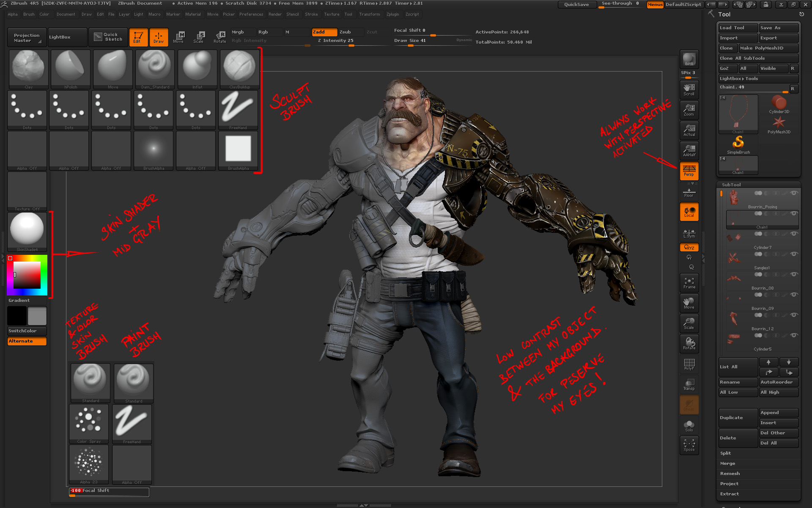Click the Zoom canvas icon
The height and width of the screenshot is (508, 812).
click(689, 110)
